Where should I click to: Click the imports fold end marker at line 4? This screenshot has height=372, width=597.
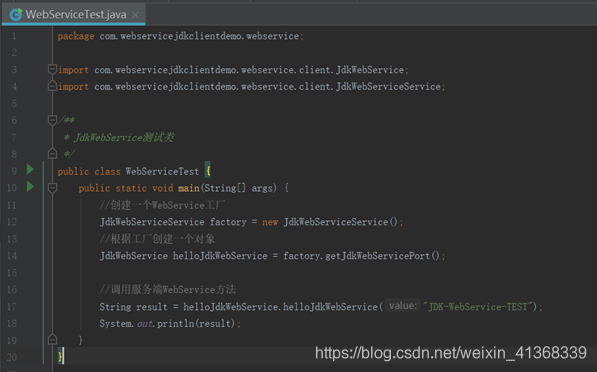(x=53, y=86)
